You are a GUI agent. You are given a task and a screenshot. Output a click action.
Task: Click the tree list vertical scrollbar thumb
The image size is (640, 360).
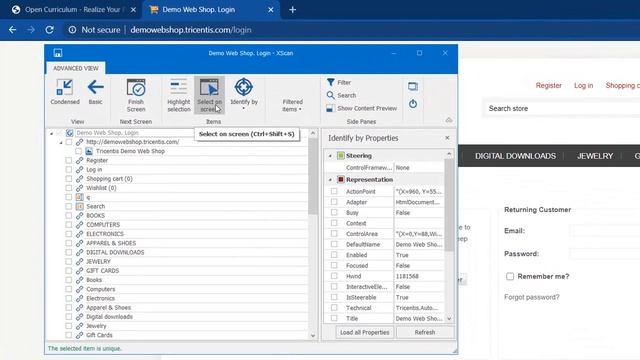[x=313, y=176]
